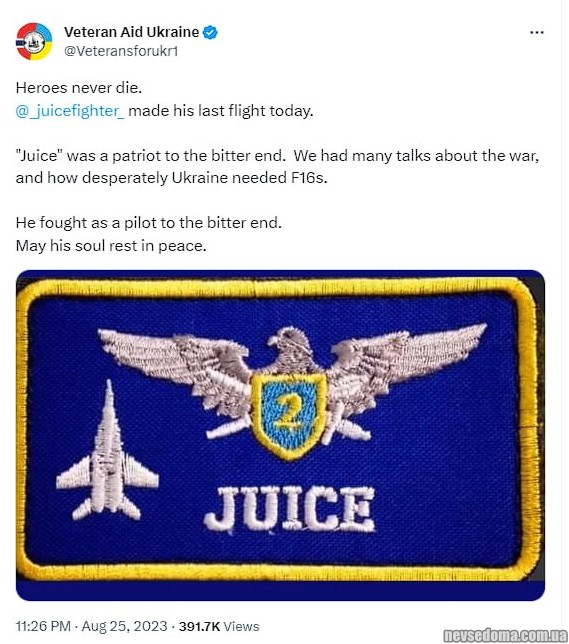View the 391.7K Views count

219,626
